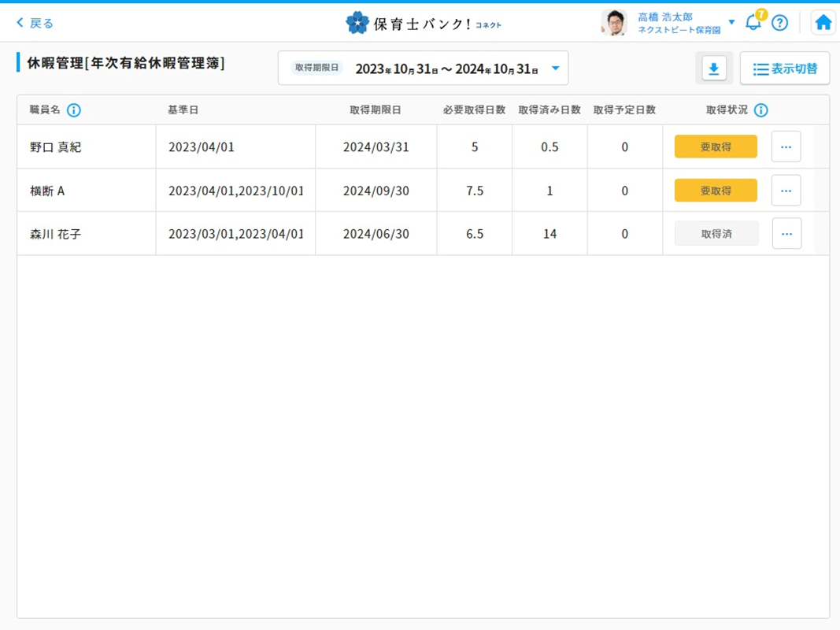The width and height of the screenshot is (840, 630).
Task: Click the 要取得 status for 横断 A
Action: coord(715,191)
